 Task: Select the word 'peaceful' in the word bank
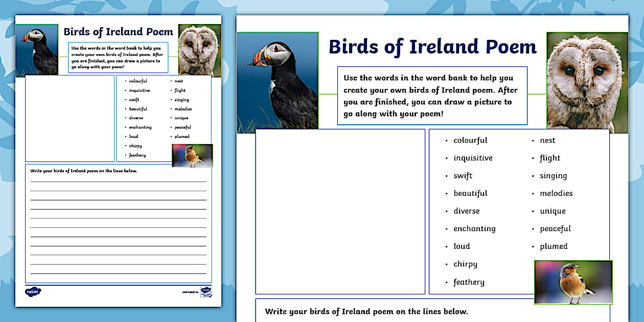tap(555, 228)
